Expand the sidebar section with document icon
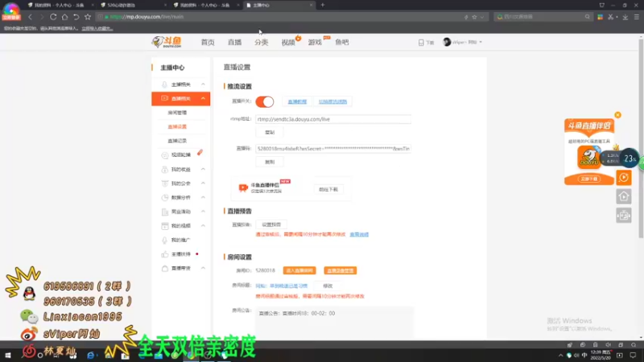 [203, 212]
